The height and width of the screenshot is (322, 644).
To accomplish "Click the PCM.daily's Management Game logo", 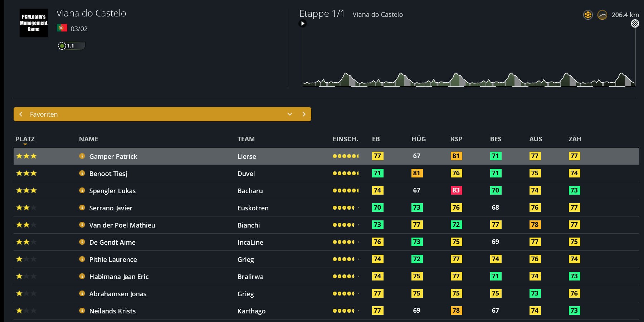I will point(34,23).
